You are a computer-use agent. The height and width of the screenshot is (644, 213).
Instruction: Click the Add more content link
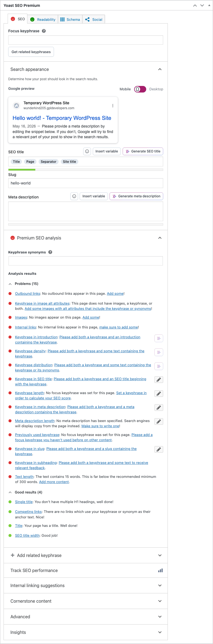pos(54,482)
